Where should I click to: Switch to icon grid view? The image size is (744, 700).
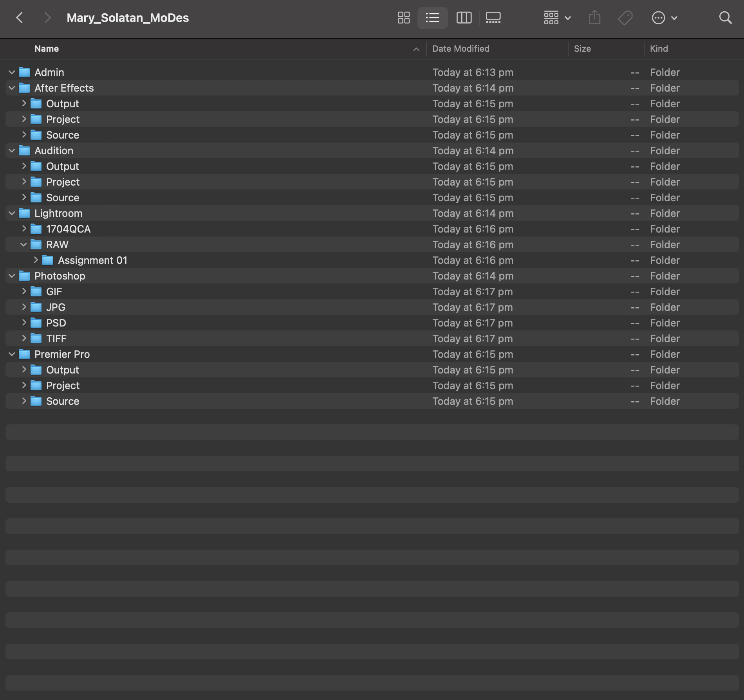pos(404,18)
